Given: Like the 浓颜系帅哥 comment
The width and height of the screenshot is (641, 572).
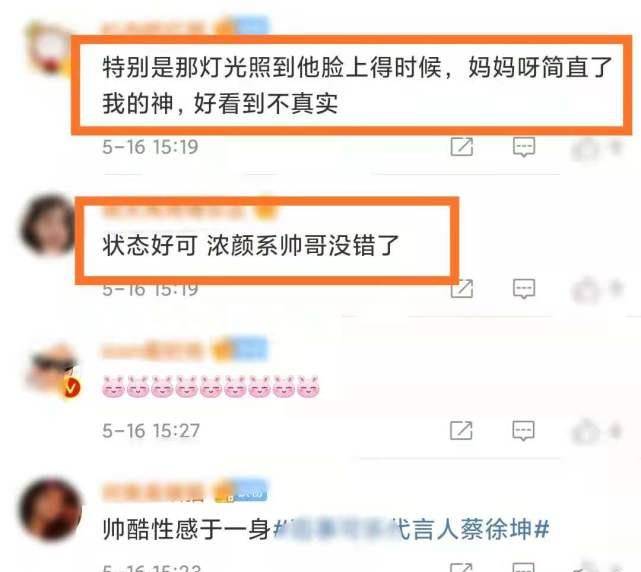Looking at the screenshot, I should click(x=585, y=290).
